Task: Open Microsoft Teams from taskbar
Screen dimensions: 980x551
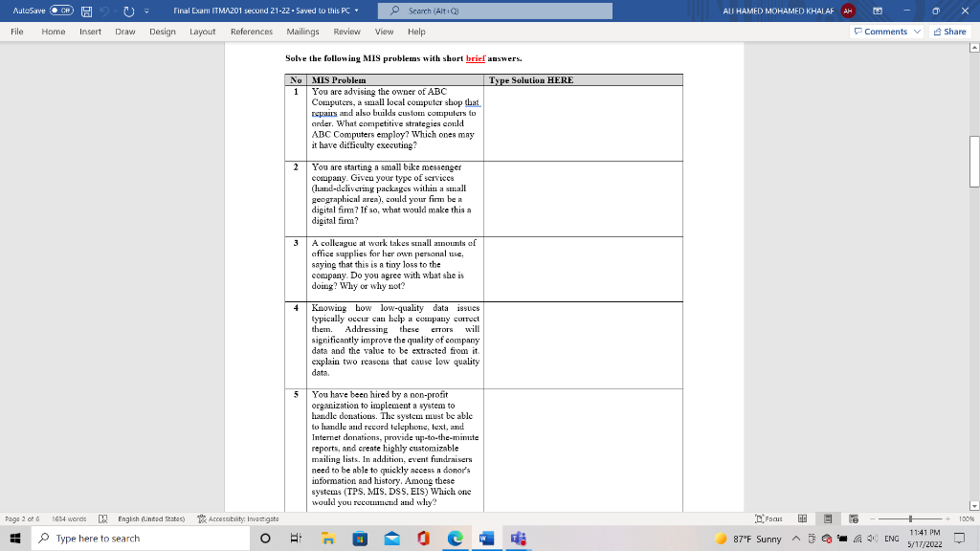Action: pos(518,538)
